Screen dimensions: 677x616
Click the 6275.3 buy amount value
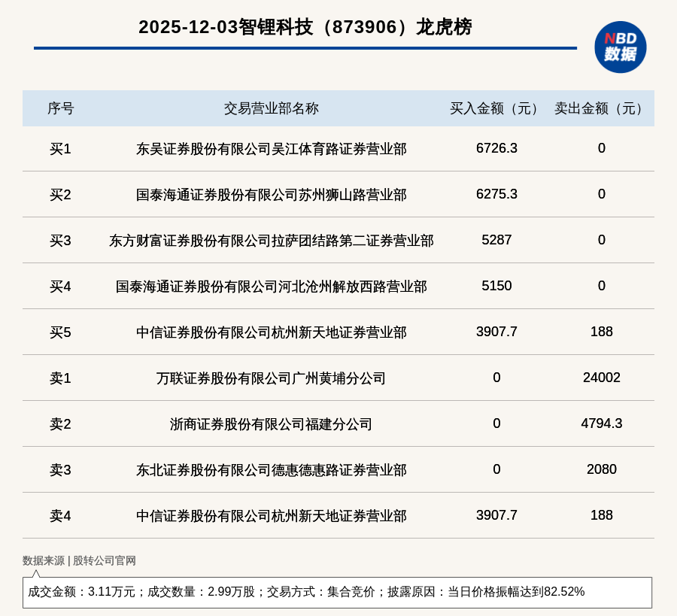496,194
